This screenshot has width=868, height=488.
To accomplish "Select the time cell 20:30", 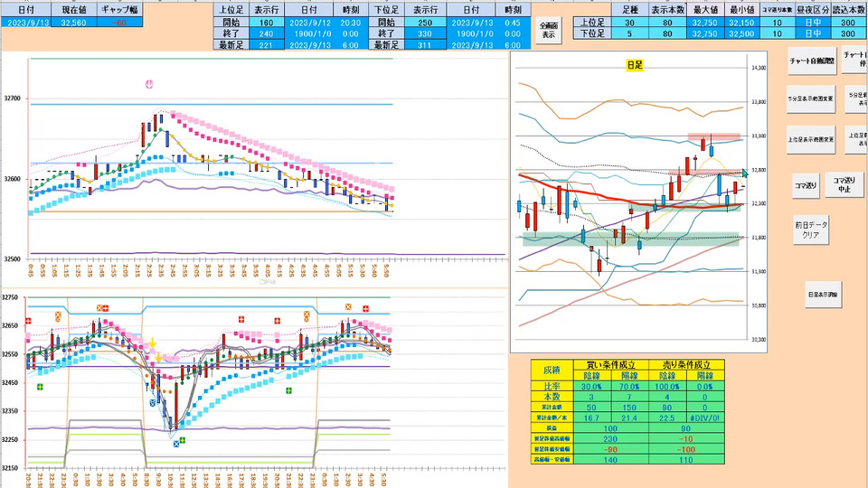I will click(351, 23).
